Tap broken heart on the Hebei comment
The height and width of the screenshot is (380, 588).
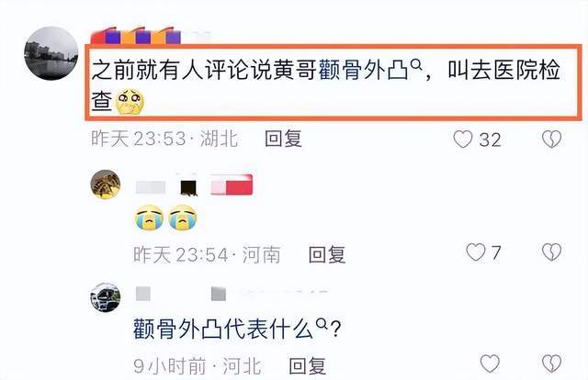point(551,363)
